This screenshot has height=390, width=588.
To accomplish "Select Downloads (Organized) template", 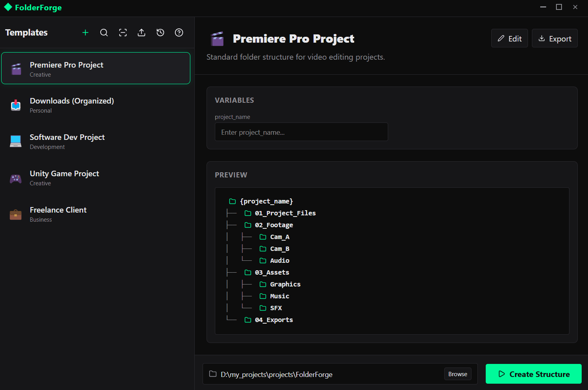I will pyautogui.click(x=96, y=105).
